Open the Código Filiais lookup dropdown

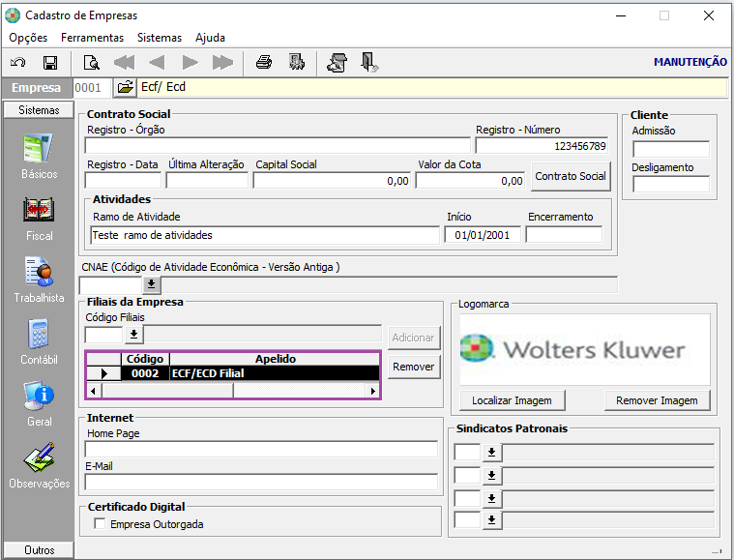coord(133,335)
